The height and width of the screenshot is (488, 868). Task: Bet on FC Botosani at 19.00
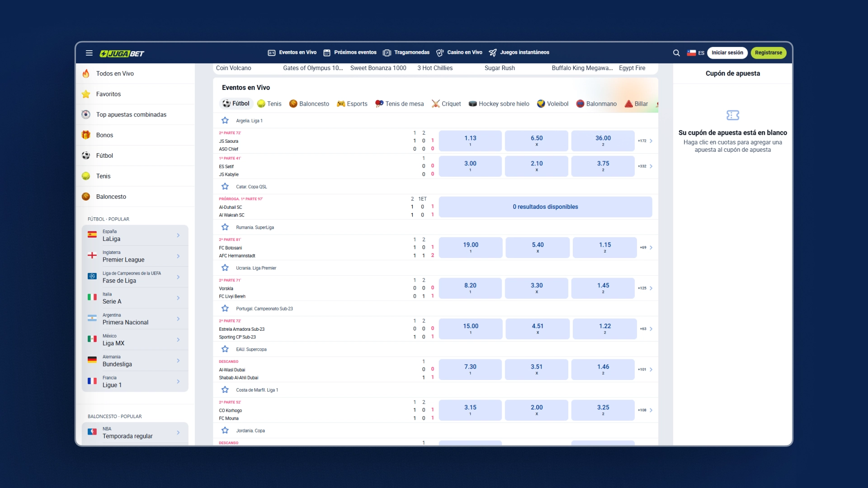(471, 248)
